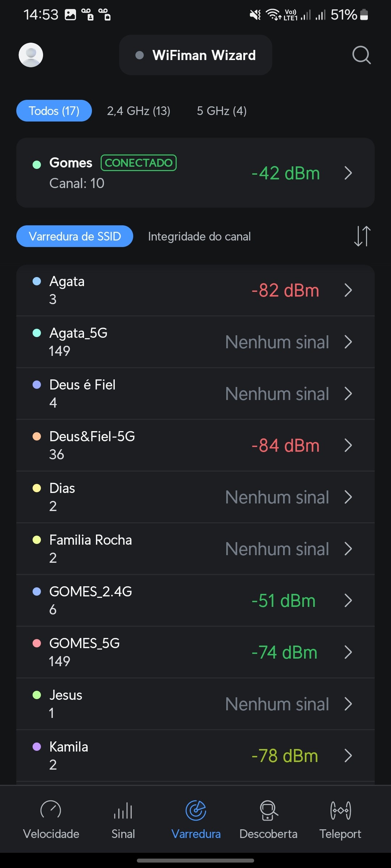Switch to Integridade do canal tab

click(x=199, y=237)
